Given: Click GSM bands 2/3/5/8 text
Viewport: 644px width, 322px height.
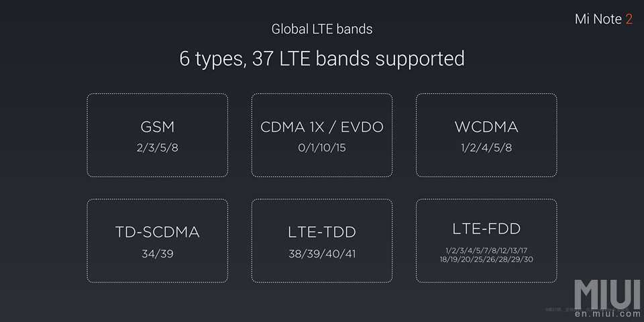Looking at the screenshot, I should [157, 148].
